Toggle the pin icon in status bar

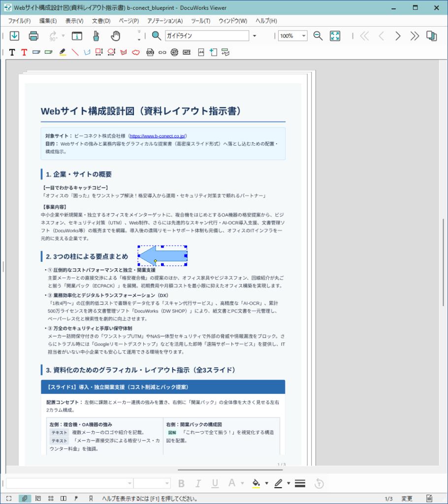pos(76,499)
